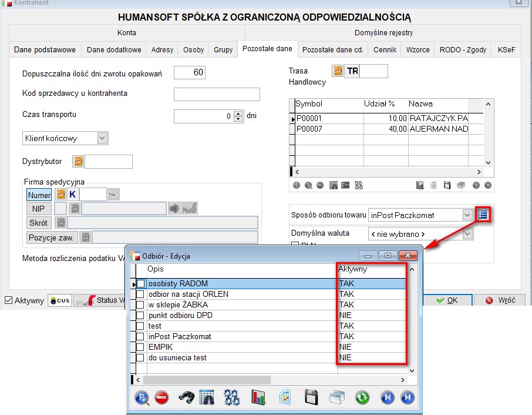
Task: Click the binoculars search icon in Odbiór toolbar
Action: (187, 398)
